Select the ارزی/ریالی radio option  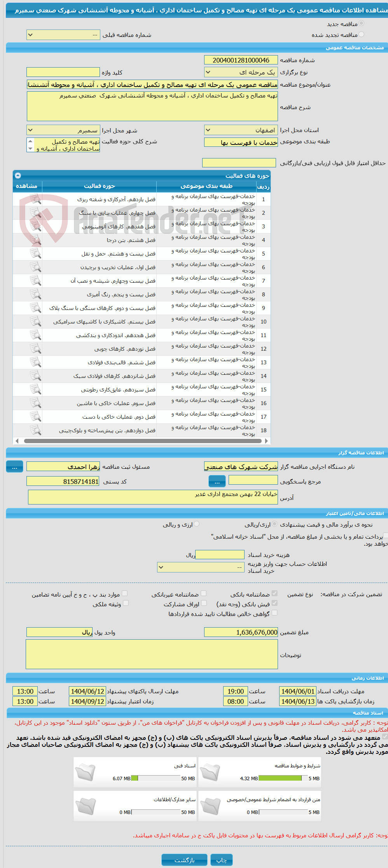pyautogui.click(x=275, y=524)
